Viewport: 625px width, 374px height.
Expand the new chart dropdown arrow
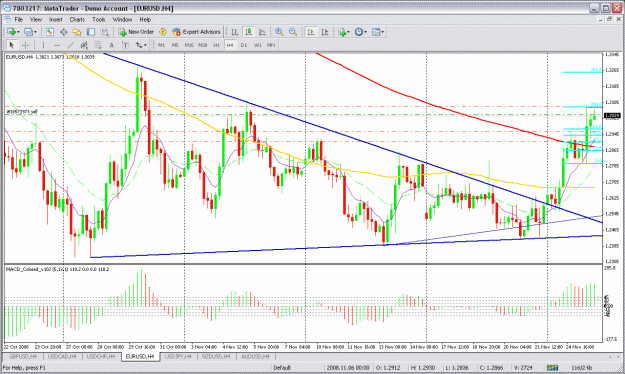[18, 32]
